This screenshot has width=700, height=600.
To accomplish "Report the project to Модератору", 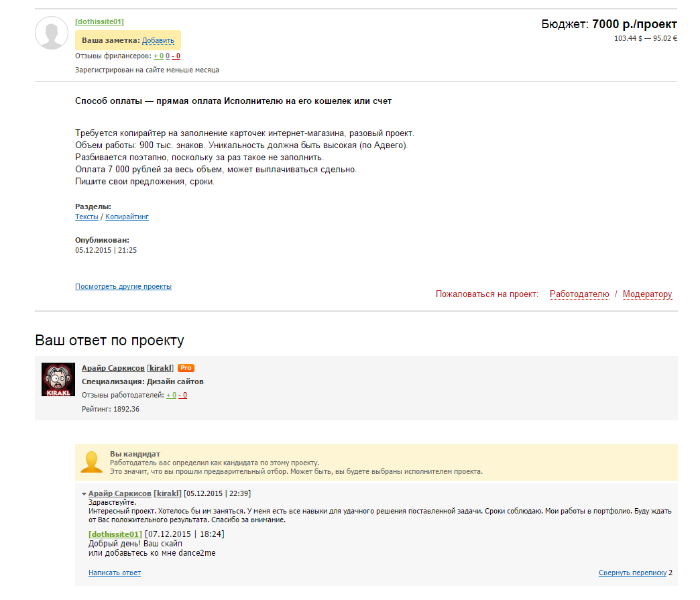I will click(647, 294).
